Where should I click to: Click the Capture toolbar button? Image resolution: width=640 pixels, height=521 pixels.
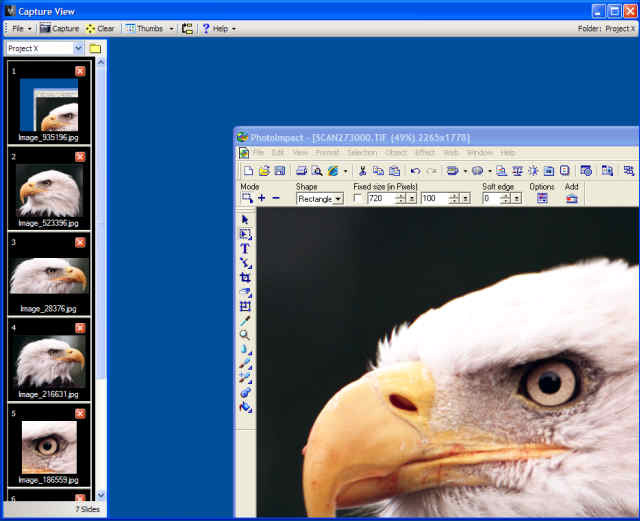60,29
